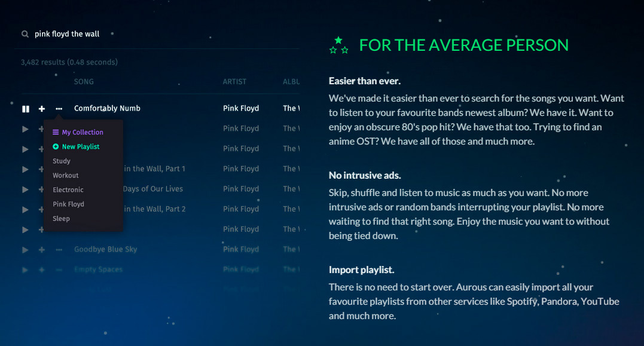Open more options for Goodbye Blue Sky
The width and height of the screenshot is (644, 346).
(x=59, y=250)
